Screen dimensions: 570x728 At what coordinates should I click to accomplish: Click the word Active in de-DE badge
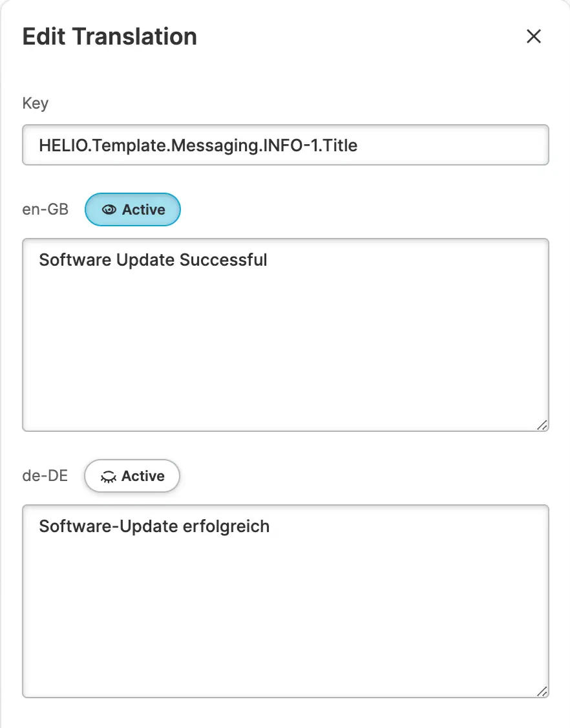tap(143, 476)
